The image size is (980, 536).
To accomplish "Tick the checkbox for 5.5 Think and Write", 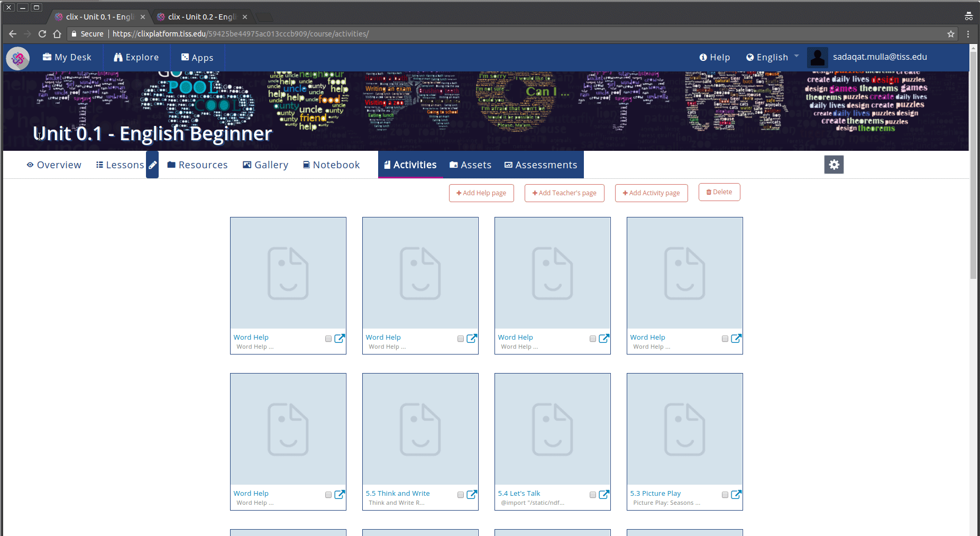I will (461, 495).
